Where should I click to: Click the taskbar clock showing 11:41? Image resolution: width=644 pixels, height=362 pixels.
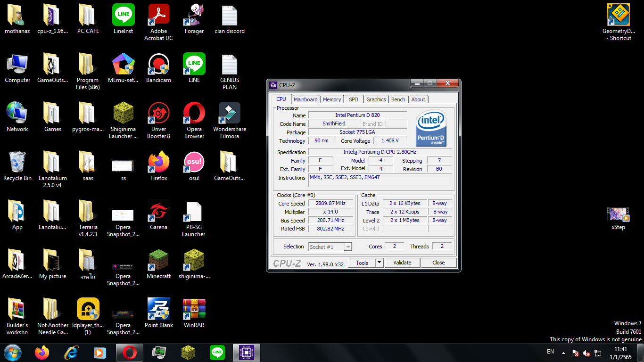coord(620,353)
